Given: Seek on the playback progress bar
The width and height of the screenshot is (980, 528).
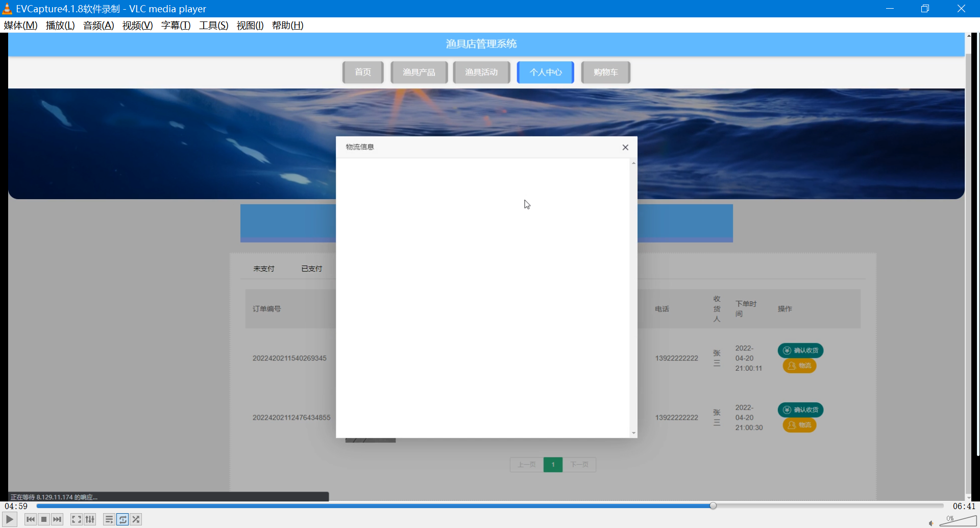Looking at the screenshot, I should [490, 506].
